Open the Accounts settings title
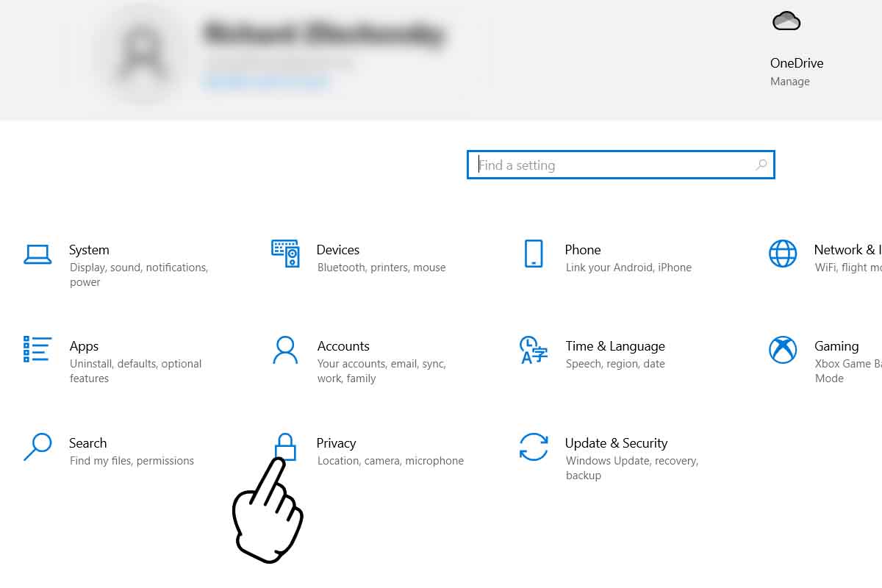The image size is (882, 588). 343,346
